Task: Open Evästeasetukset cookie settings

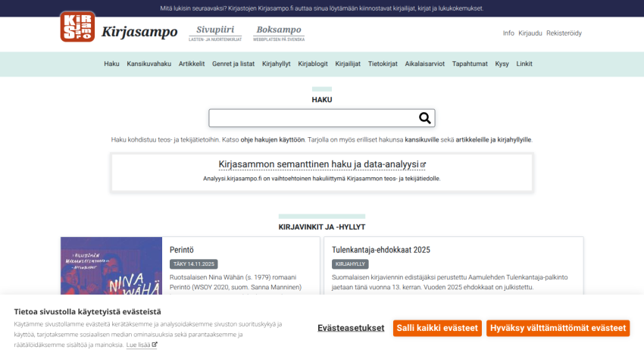Action: tap(351, 328)
